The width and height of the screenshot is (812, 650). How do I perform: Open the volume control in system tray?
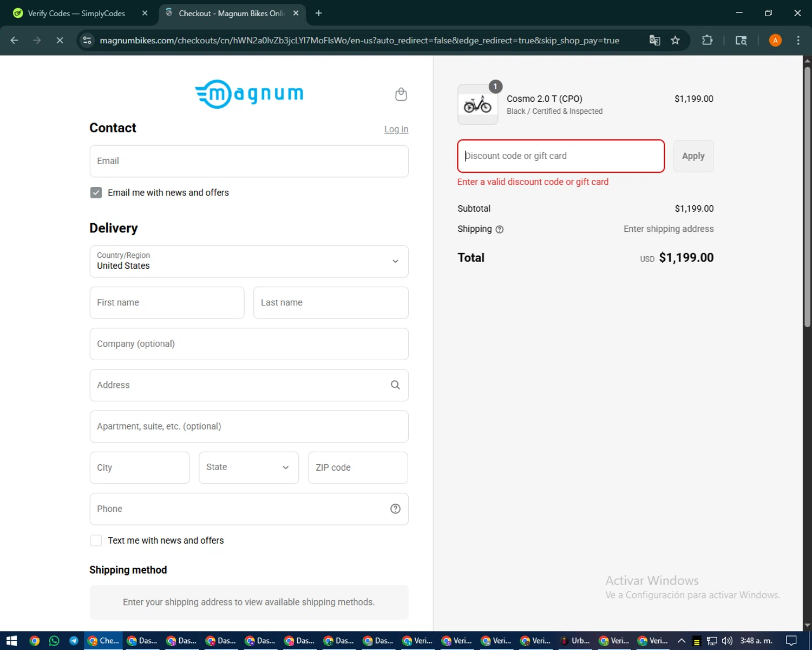tap(727, 641)
